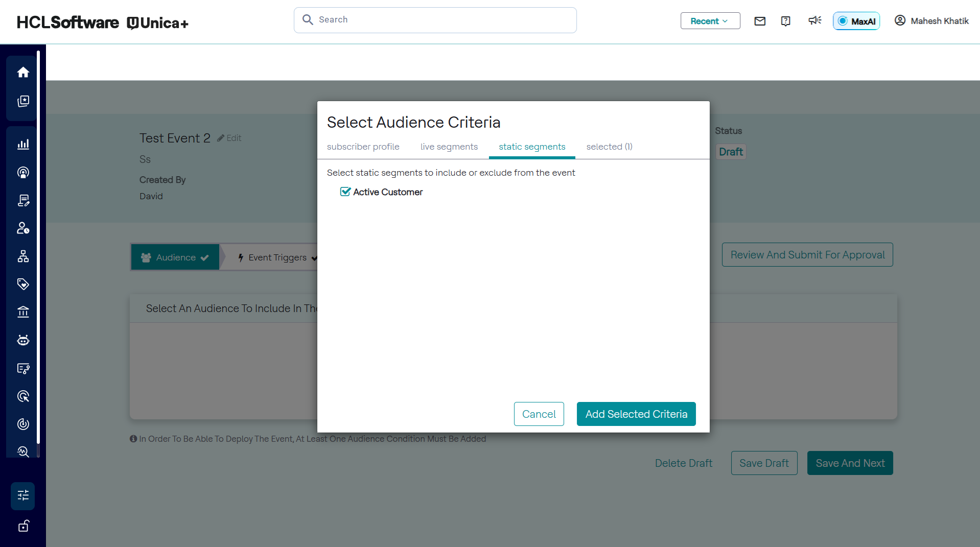Click the sliders settings sidebar icon
This screenshot has height=547, width=980.
point(23,495)
